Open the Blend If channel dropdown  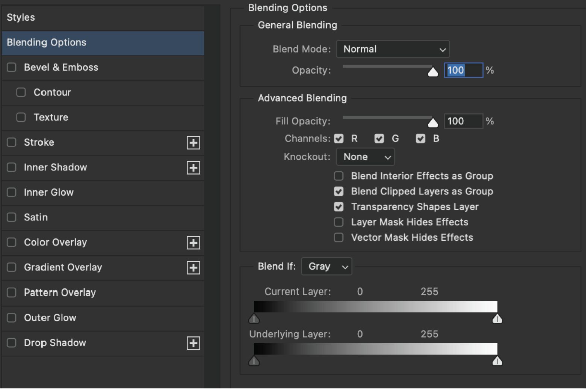(x=326, y=267)
